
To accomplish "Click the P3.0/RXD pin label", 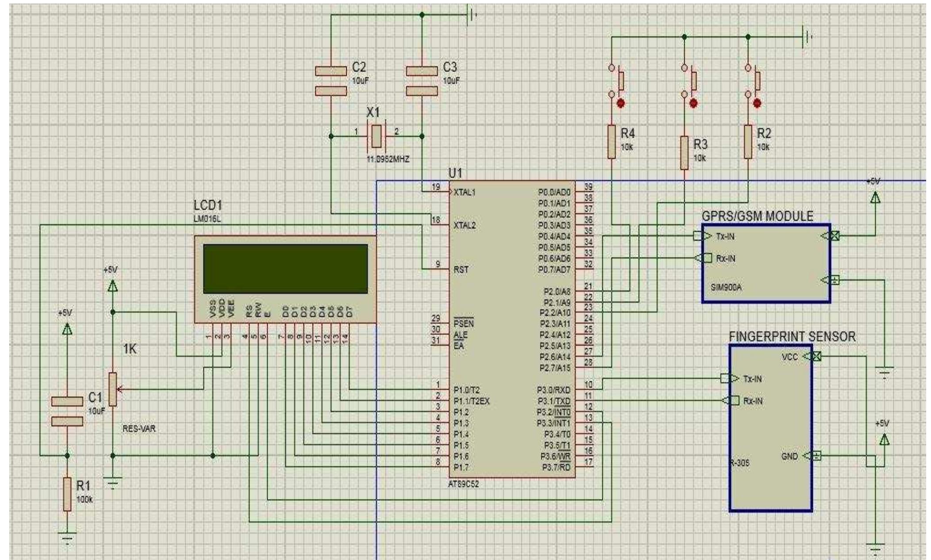I will click(554, 390).
